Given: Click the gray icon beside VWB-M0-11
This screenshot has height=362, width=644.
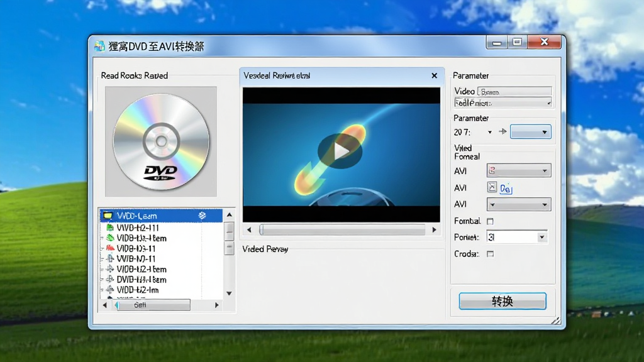Looking at the screenshot, I should click(x=110, y=258).
